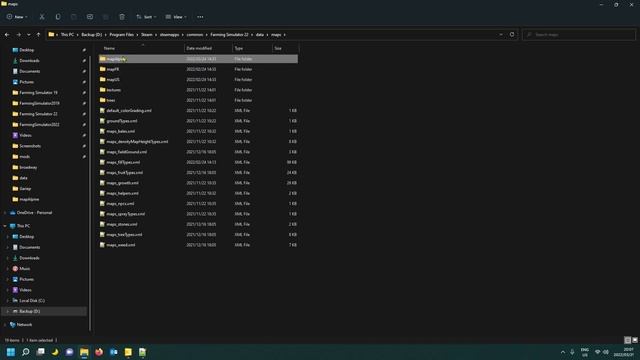Image resolution: width=640 pixels, height=360 pixels.
Task: Open Task View on the taskbar
Action: (40, 352)
